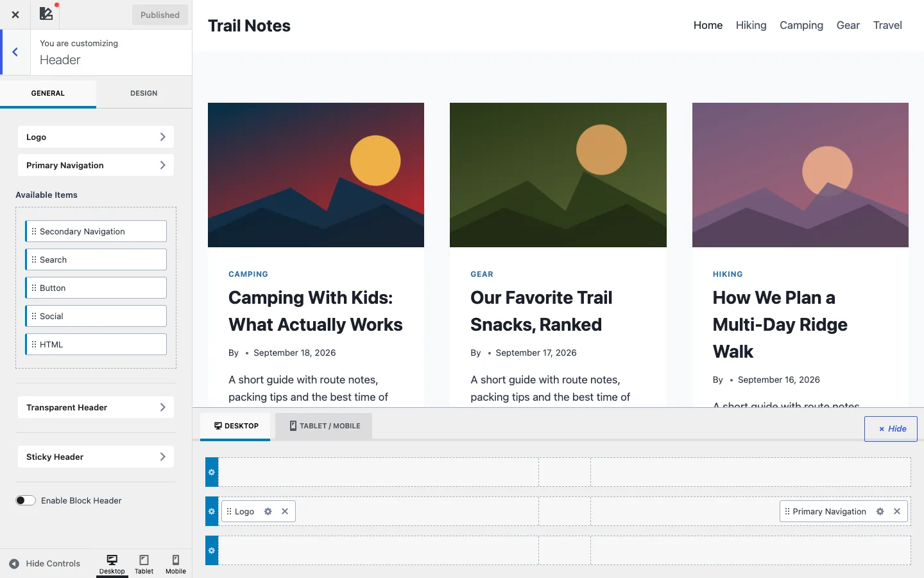The height and width of the screenshot is (578, 924).
Task: Open the Multi-Day Ridge Walk post title
Action: pyautogui.click(x=780, y=325)
